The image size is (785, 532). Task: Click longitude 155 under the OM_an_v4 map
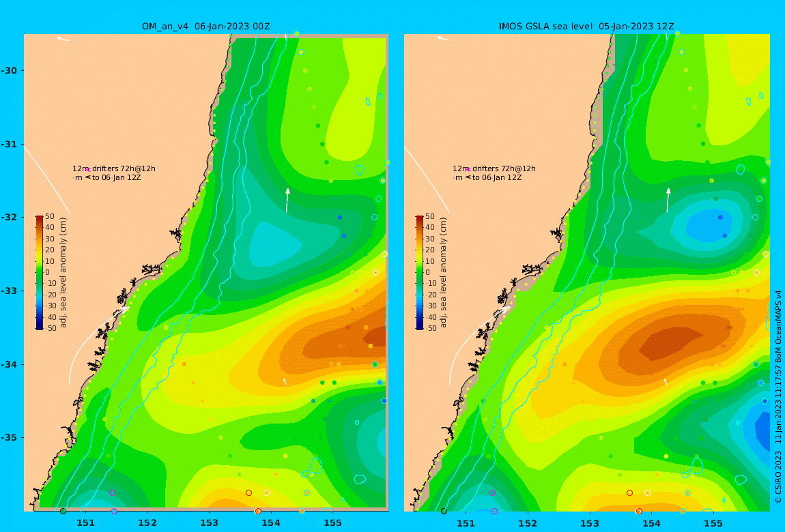pos(333,523)
